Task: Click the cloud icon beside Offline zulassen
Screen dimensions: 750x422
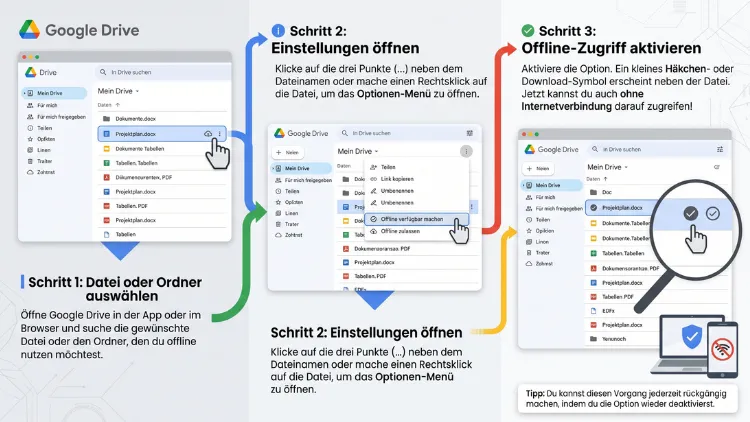Action: (374, 231)
